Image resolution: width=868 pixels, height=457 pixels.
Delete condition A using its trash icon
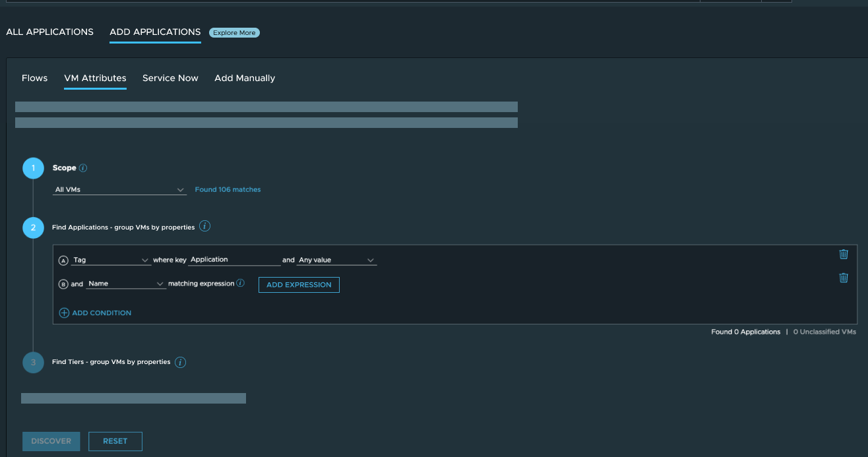click(x=843, y=255)
